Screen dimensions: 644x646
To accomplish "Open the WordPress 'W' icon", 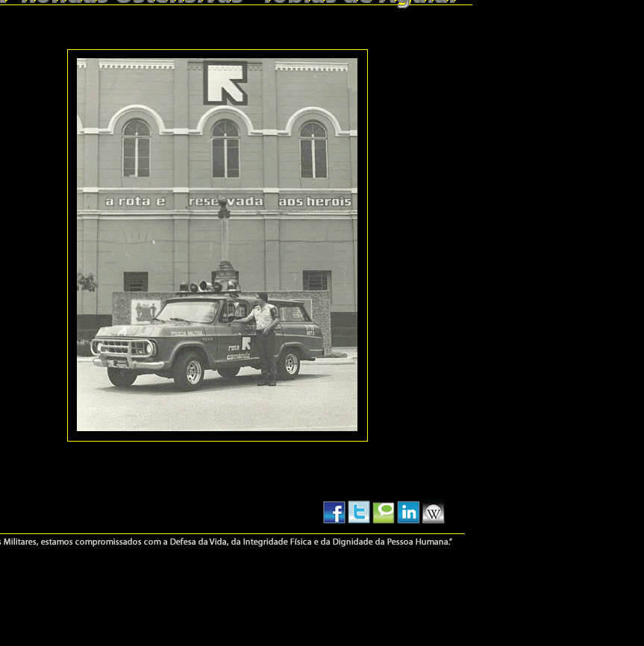I will point(433,512).
